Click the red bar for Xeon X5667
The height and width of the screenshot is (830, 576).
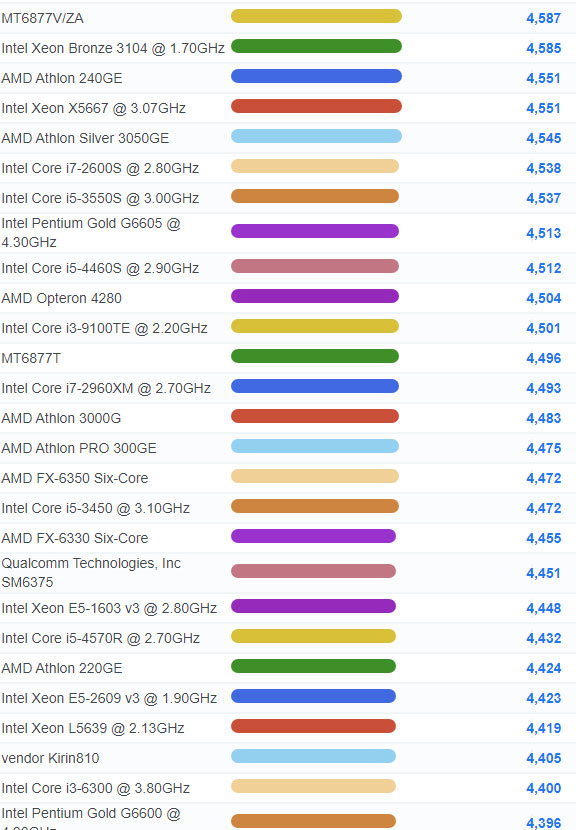click(x=317, y=106)
